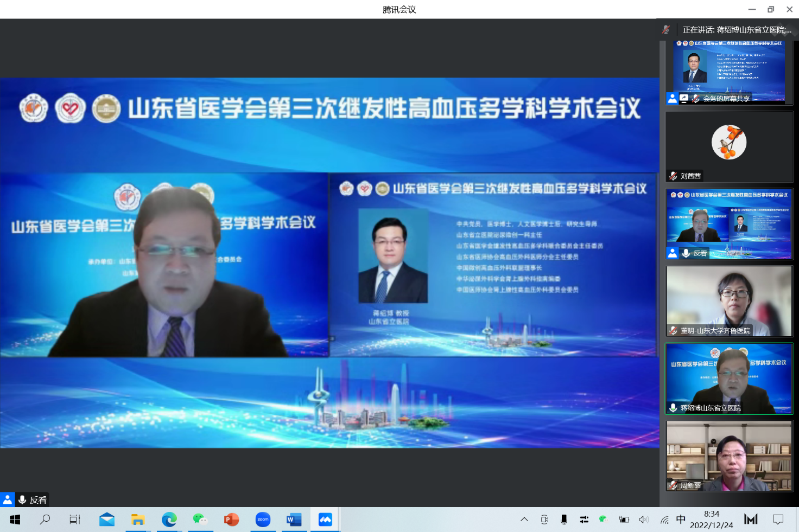Switch to Microsoft Word in the taskbar
Image resolution: width=799 pixels, height=532 pixels.
[294, 520]
